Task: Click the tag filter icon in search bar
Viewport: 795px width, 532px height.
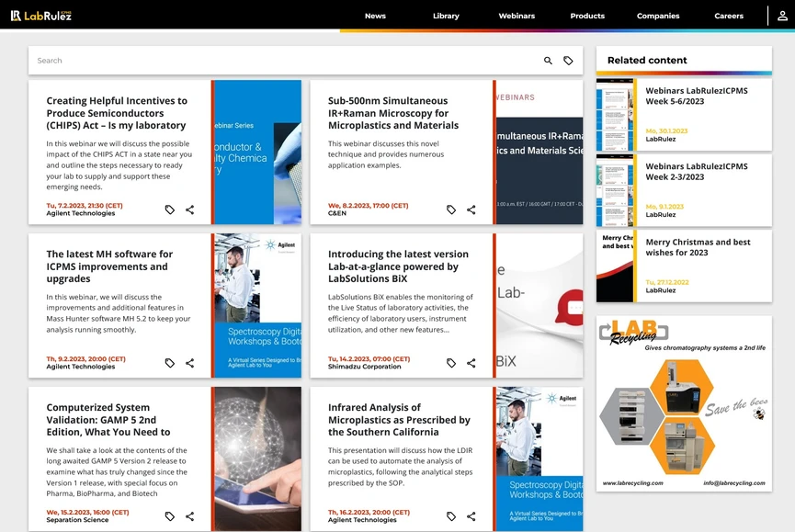Action: tap(568, 61)
